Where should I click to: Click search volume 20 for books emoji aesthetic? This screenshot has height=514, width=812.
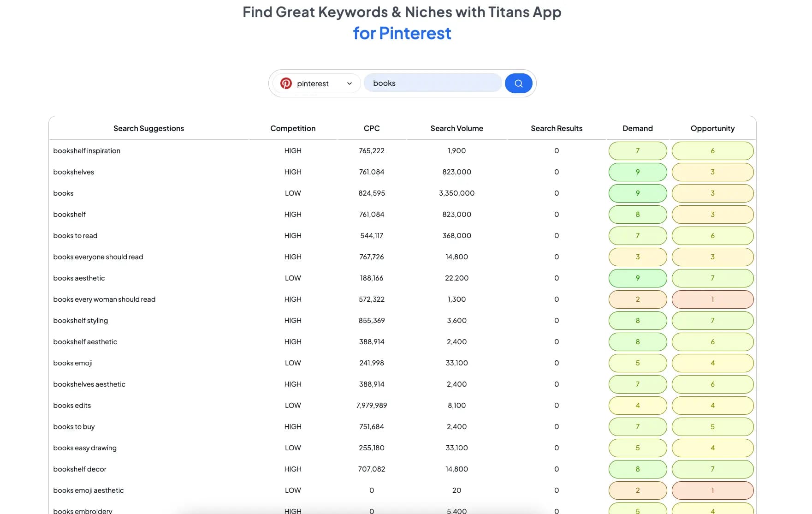pyautogui.click(x=456, y=490)
